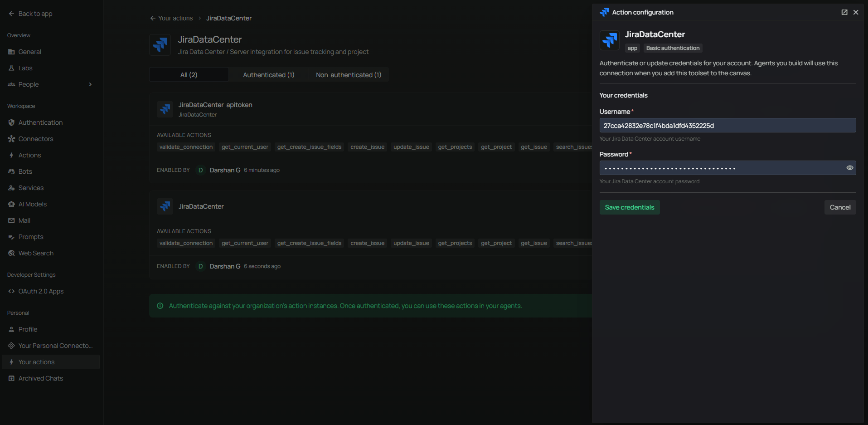Expand the People submenu chevron
Screen dimensions: 868x425
pos(90,84)
